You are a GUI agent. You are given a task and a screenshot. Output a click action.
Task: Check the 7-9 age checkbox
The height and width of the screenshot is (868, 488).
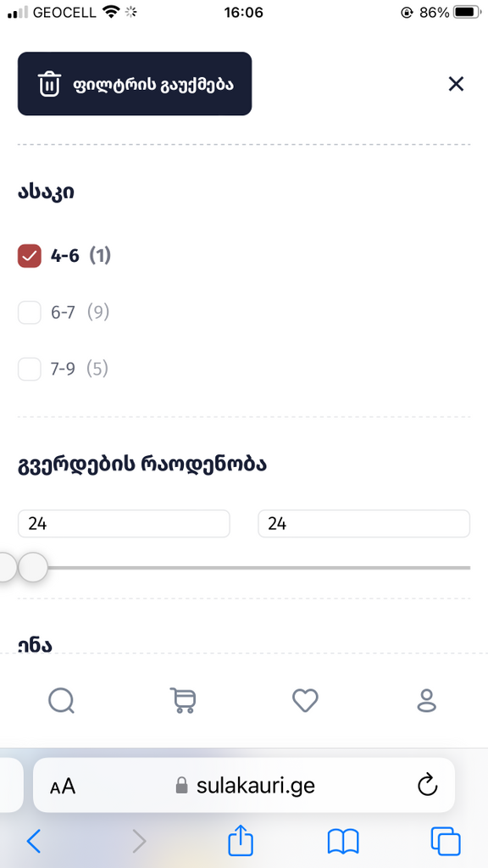(30, 370)
